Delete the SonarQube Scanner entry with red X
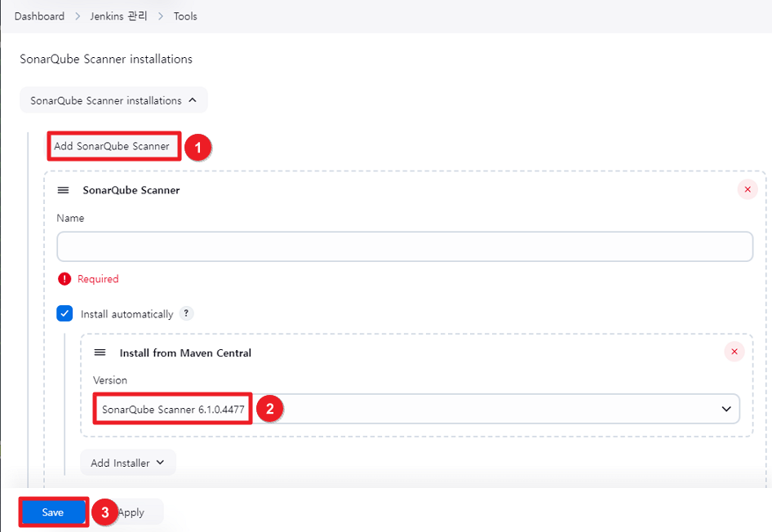 (x=748, y=189)
